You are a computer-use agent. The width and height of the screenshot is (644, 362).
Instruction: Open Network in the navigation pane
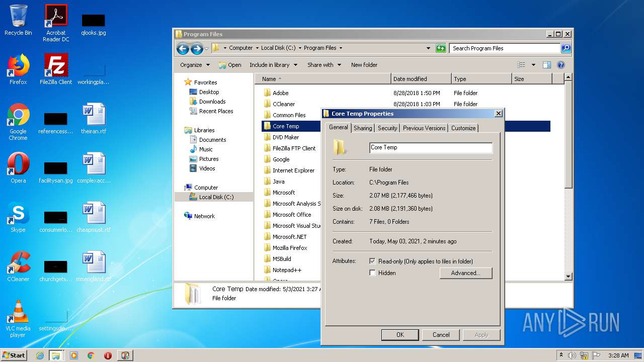coord(205,216)
